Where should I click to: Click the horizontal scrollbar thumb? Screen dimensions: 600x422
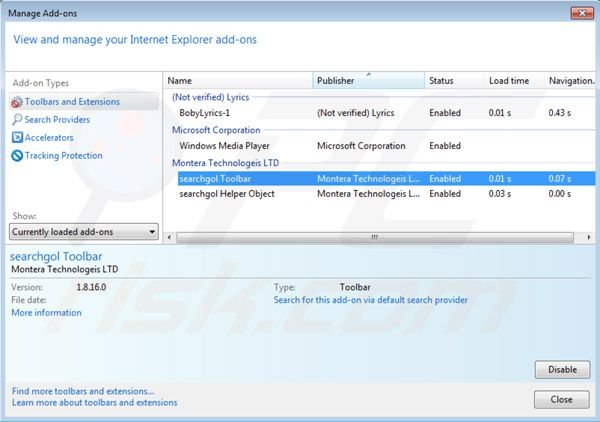click(375, 237)
